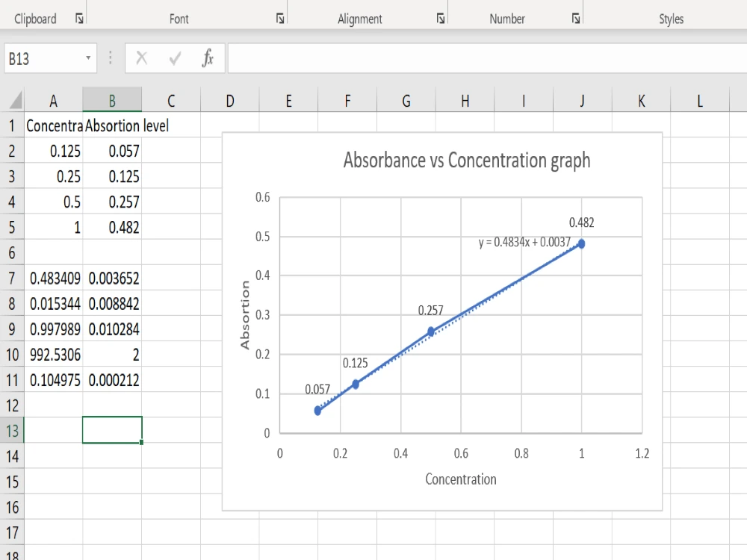Select cell containing 0.104975
Viewport: 747px width, 560px height.
[x=53, y=380]
